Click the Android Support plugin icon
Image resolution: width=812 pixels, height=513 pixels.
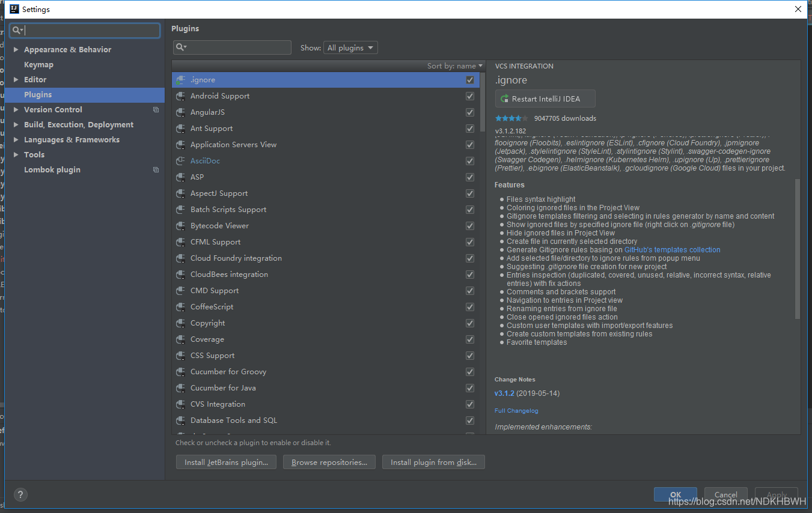[180, 96]
